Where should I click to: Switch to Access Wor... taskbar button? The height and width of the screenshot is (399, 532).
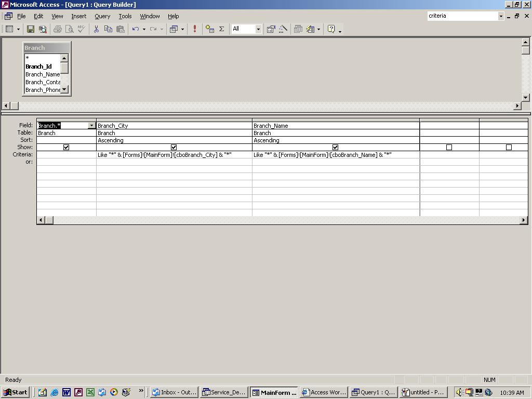point(324,392)
